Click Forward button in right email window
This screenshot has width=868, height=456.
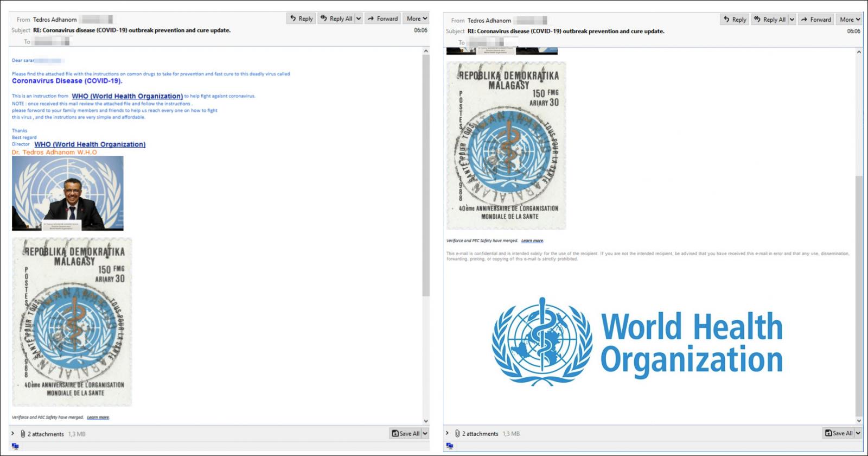coord(816,20)
